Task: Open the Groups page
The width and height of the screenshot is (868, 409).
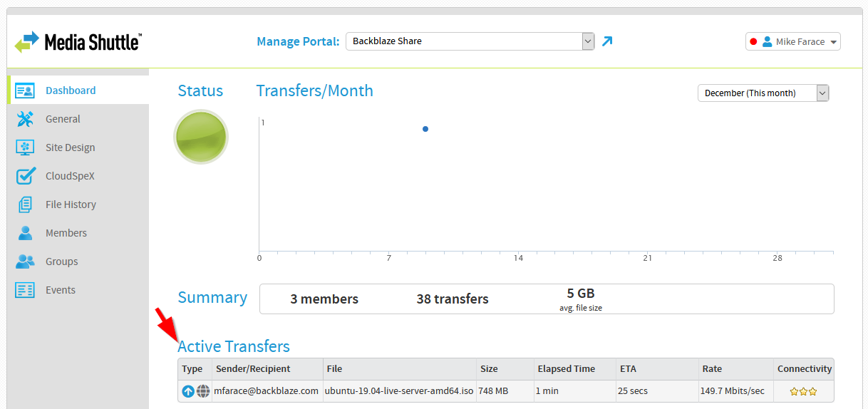Action: pyautogui.click(x=62, y=262)
